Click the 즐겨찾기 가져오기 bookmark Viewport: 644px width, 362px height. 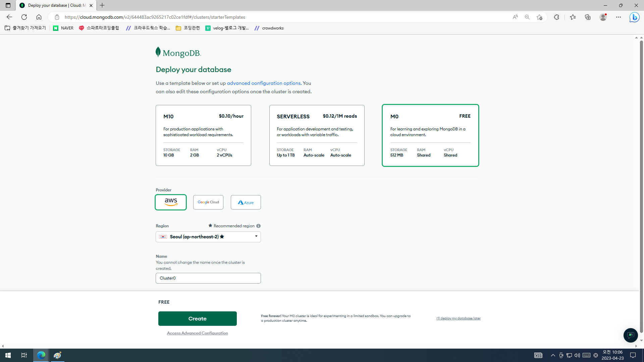coord(25,28)
